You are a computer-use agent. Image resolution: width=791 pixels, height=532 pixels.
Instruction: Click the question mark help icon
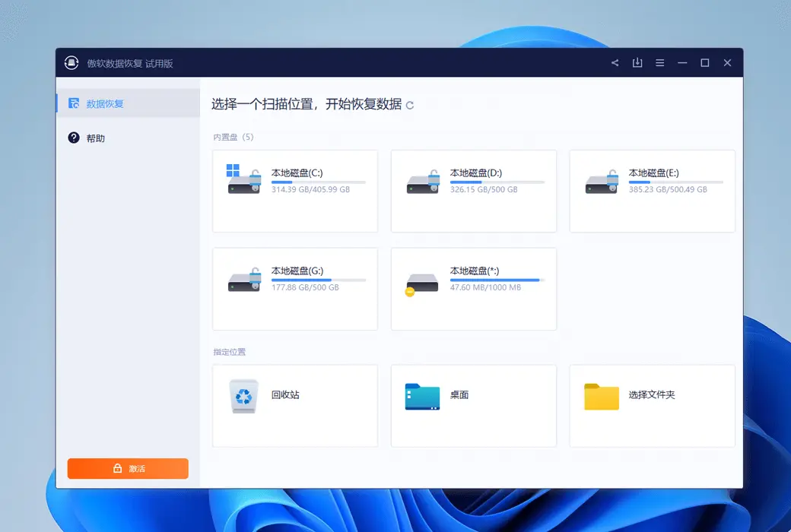74,138
